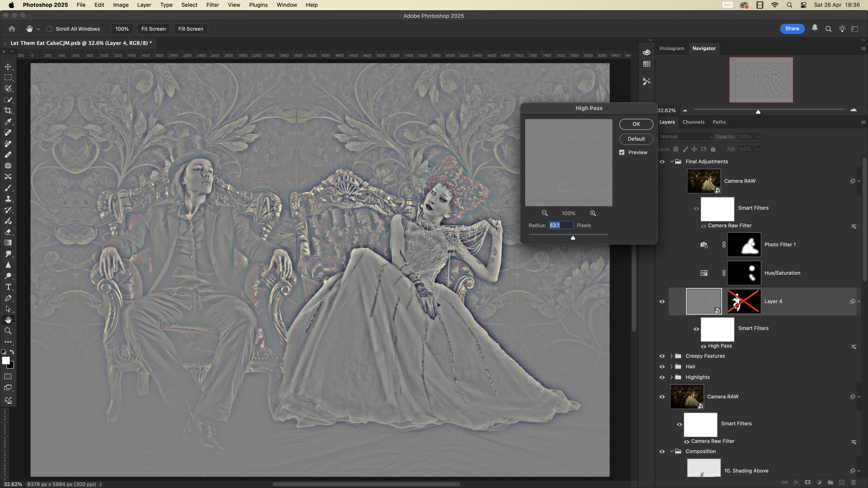Click the Home icon in options bar
The height and width of the screenshot is (488, 868).
12,29
